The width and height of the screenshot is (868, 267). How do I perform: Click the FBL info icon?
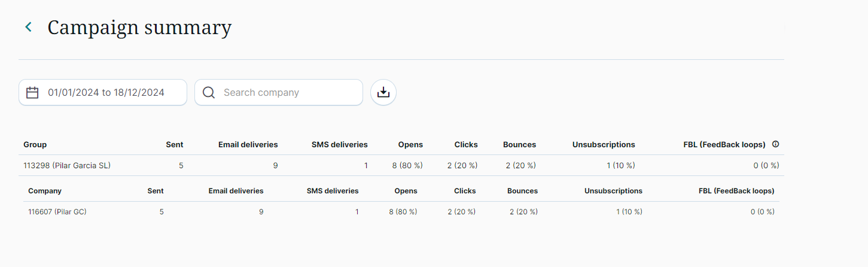[x=775, y=144]
